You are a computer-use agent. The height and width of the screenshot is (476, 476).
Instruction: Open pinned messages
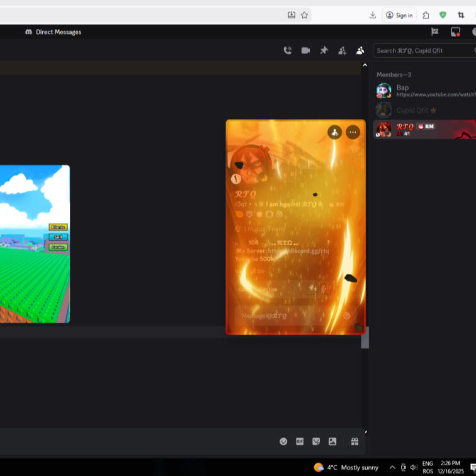coord(324,50)
